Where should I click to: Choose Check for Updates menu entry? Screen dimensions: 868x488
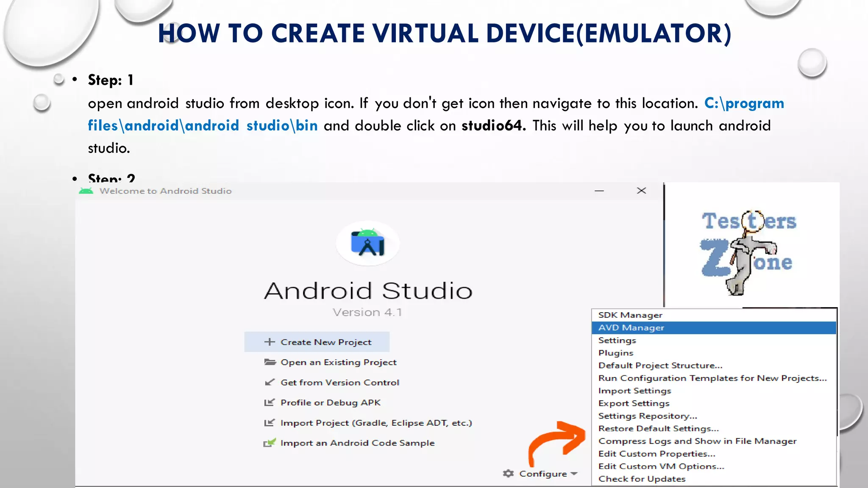714,479
